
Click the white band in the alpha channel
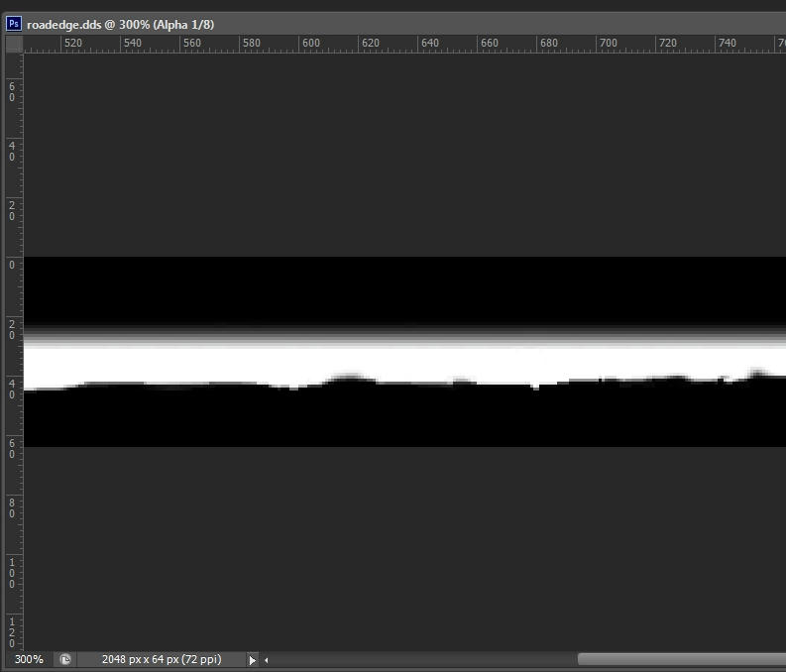click(404, 364)
